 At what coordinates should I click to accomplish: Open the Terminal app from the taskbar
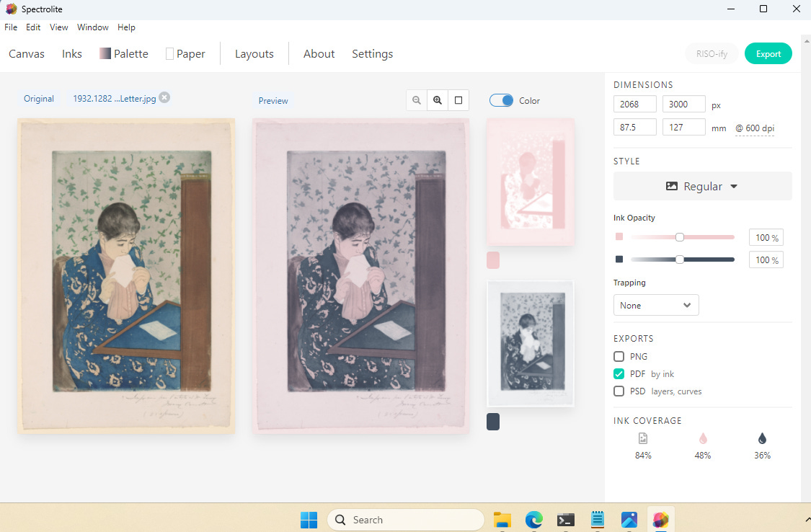tap(566, 520)
